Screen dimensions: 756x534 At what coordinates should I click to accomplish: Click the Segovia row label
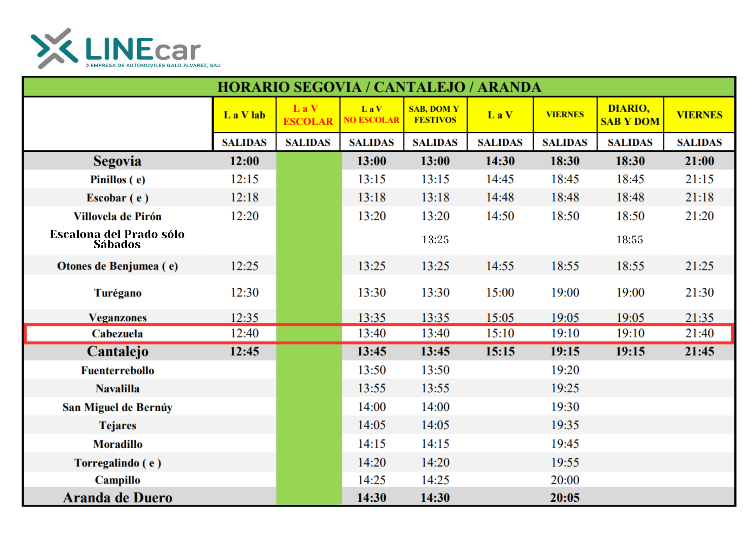click(x=117, y=161)
